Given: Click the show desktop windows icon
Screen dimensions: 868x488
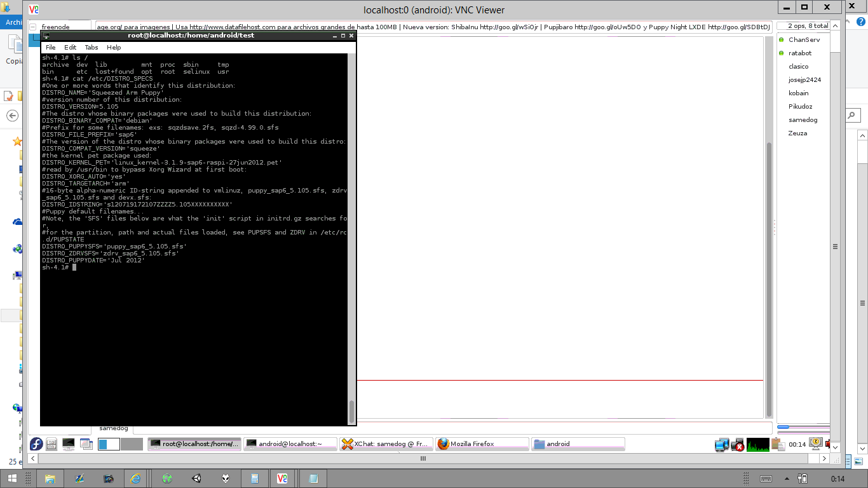Looking at the screenshot, I should 85,444.
